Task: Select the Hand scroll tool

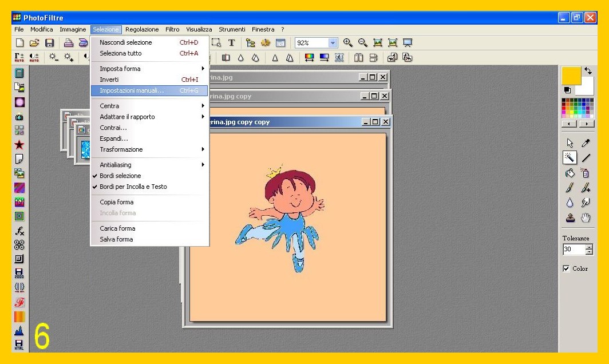Action: click(x=586, y=217)
